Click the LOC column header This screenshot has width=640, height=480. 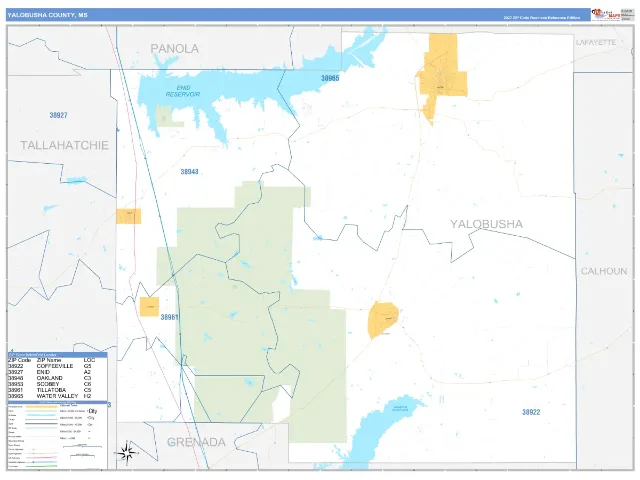[89, 360]
